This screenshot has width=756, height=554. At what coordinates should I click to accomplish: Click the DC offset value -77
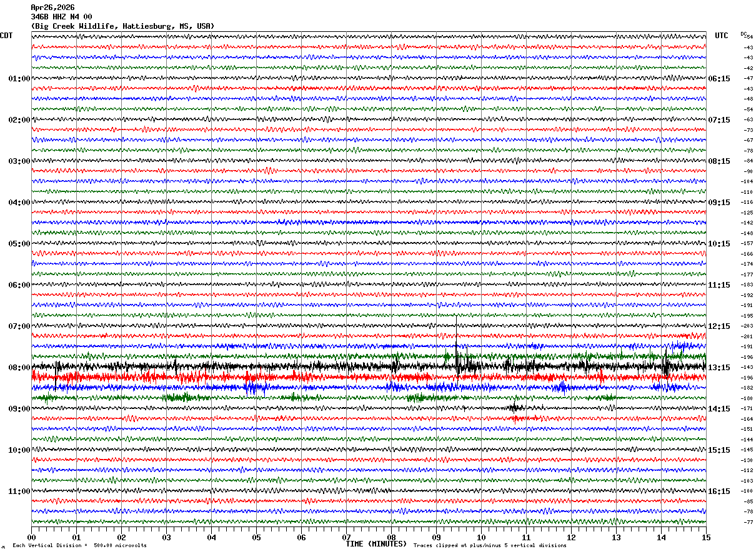[x=748, y=522]
